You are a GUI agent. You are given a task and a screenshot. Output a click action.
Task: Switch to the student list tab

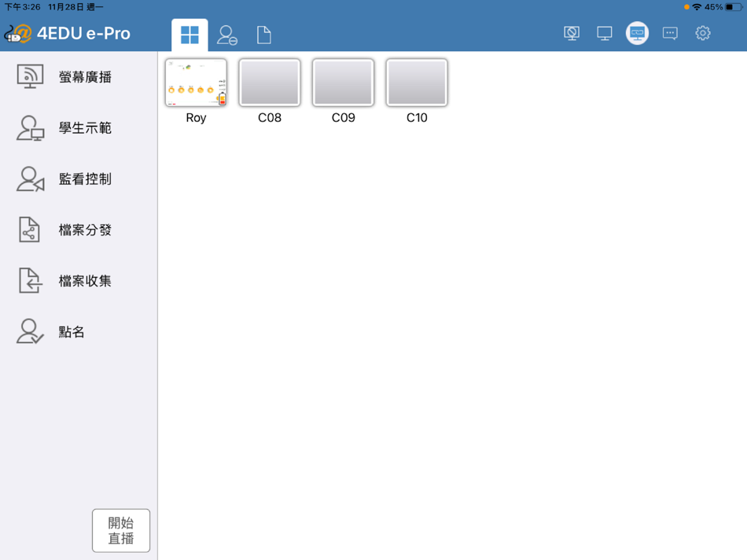pyautogui.click(x=226, y=35)
